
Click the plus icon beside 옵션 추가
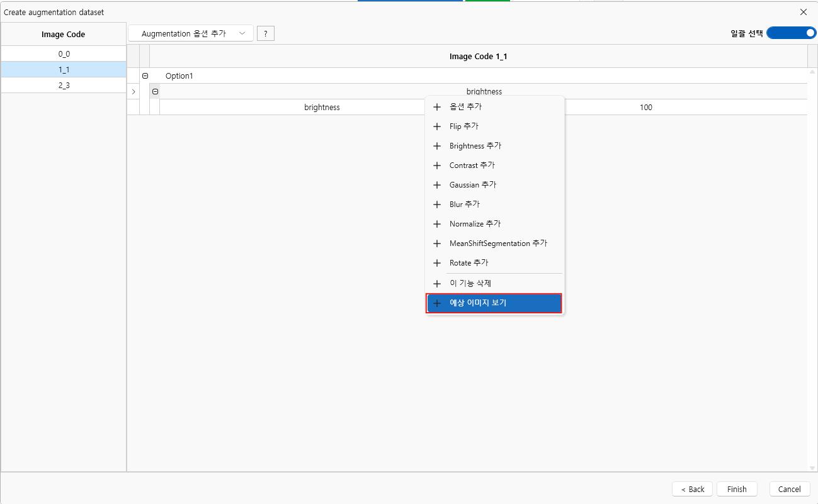click(436, 107)
